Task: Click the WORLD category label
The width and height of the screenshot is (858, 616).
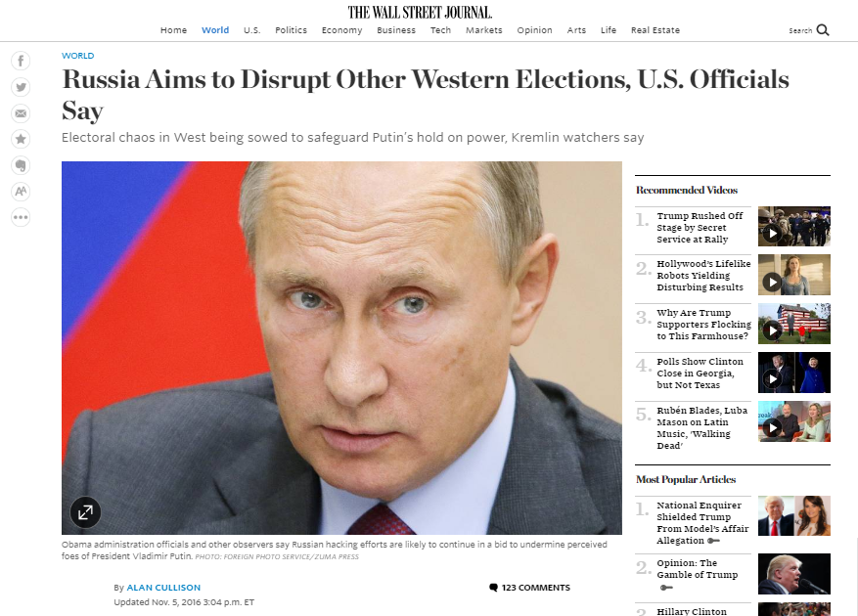Action: click(x=77, y=56)
